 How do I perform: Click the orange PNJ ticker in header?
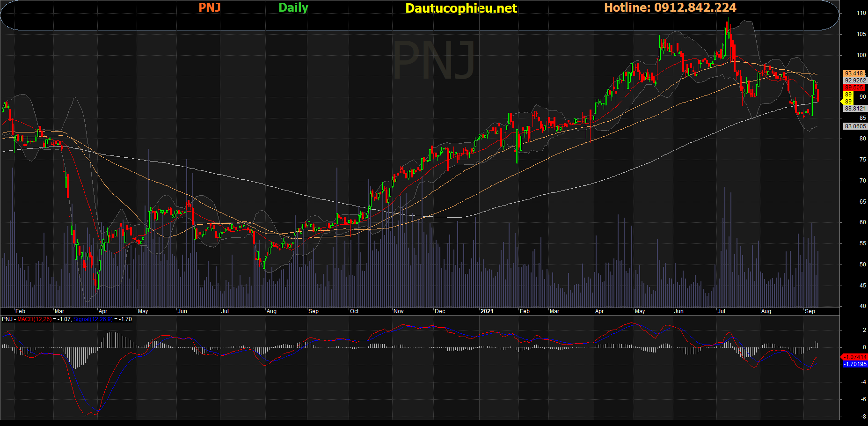(209, 7)
